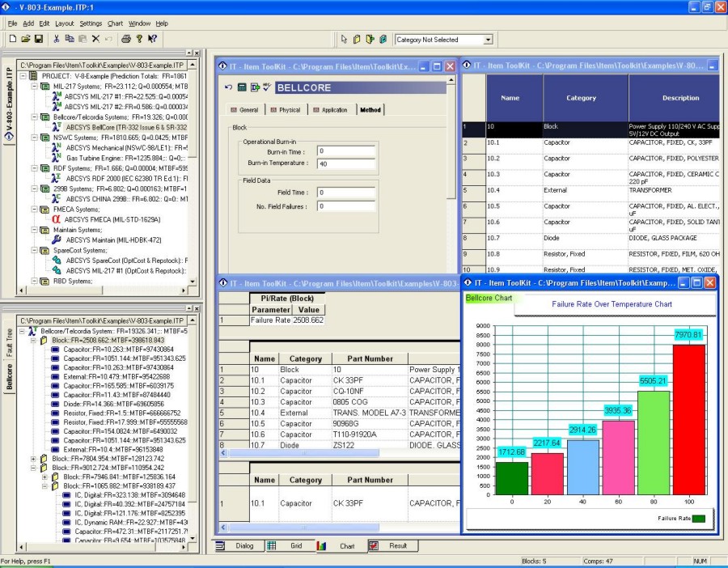The height and width of the screenshot is (568, 728).
Task: Open the Chart menu
Action: [x=115, y=23]
